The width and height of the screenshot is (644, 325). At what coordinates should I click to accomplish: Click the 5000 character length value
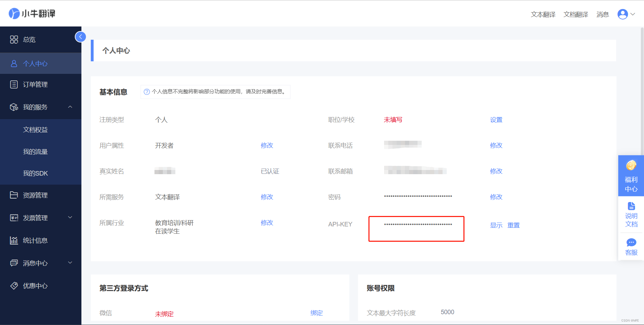(x=447, y=312)
